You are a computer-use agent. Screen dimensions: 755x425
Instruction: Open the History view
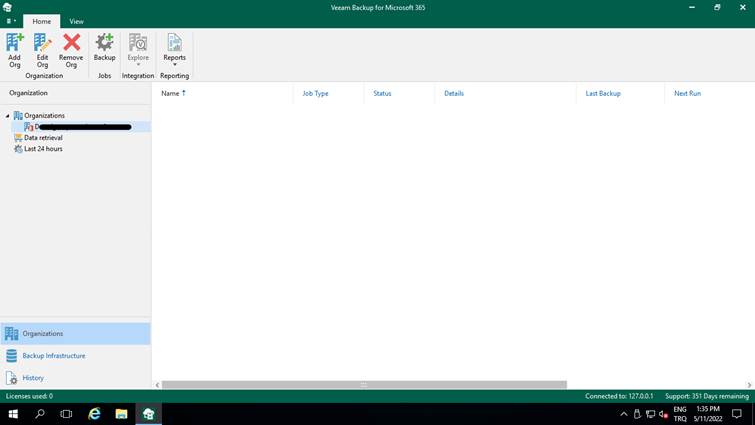tap(76, 378)
